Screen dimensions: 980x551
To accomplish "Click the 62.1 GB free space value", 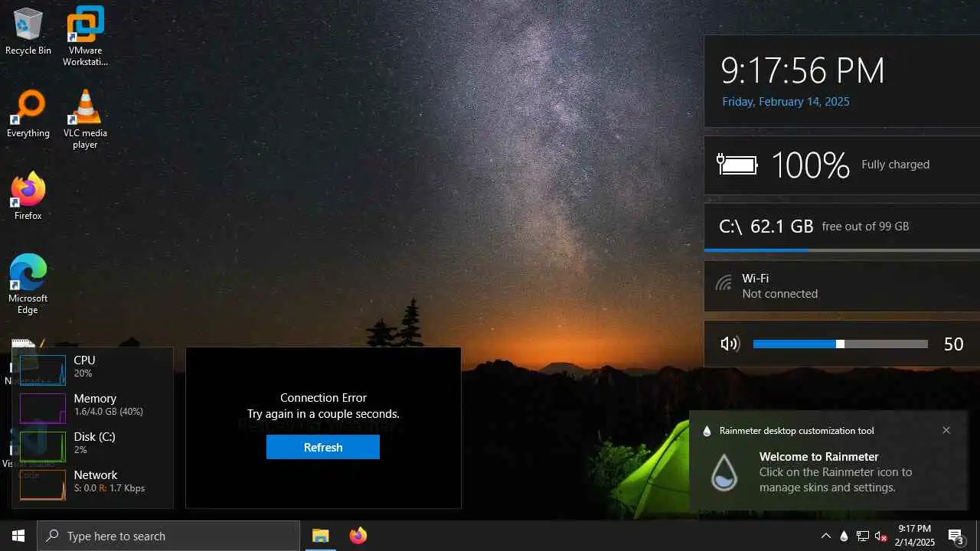I will click(x=782, y=227).
